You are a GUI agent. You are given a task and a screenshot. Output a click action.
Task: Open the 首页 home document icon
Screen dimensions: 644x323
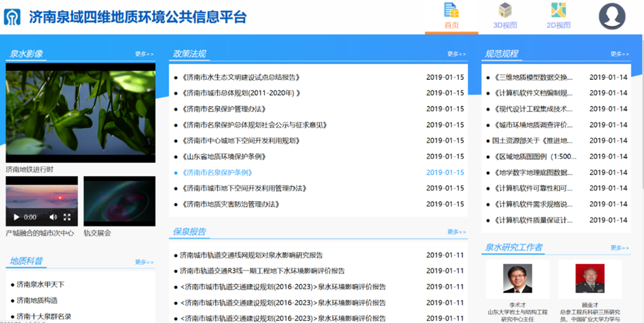pos(451,11)
